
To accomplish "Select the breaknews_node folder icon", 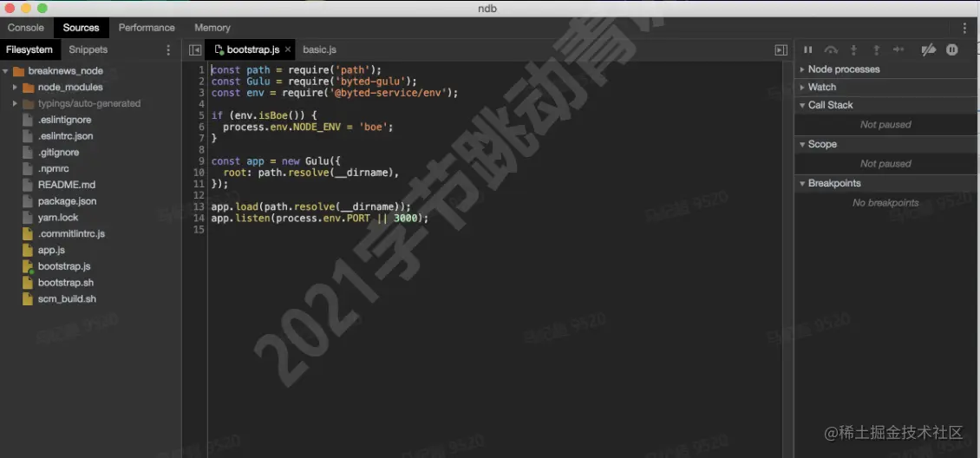I will coord(18,71).
